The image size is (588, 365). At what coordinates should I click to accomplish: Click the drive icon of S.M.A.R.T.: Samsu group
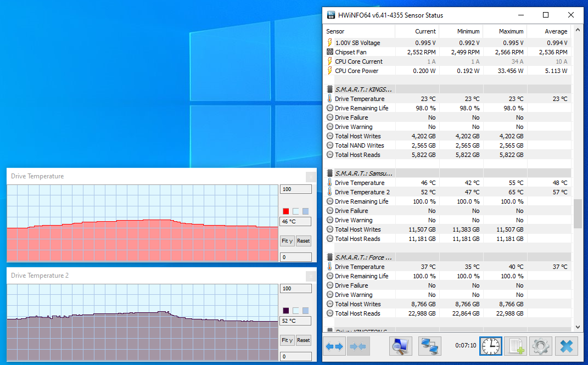(x=329, y=173)
